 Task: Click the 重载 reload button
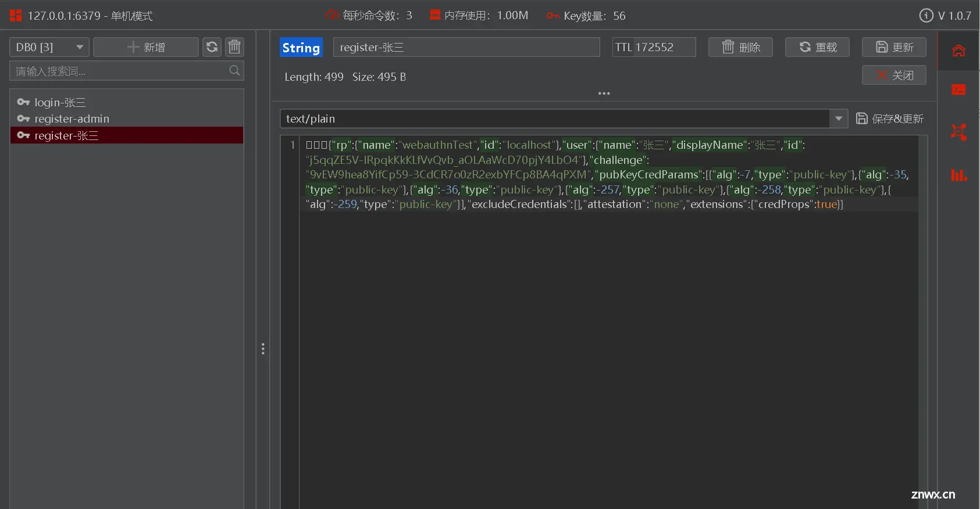[x=817, y=47]
